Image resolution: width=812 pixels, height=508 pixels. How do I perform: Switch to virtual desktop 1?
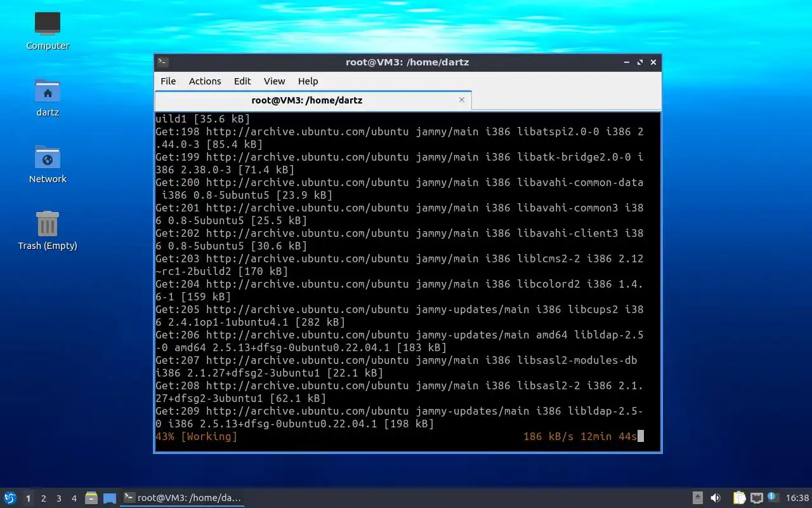tap(28, 498)
